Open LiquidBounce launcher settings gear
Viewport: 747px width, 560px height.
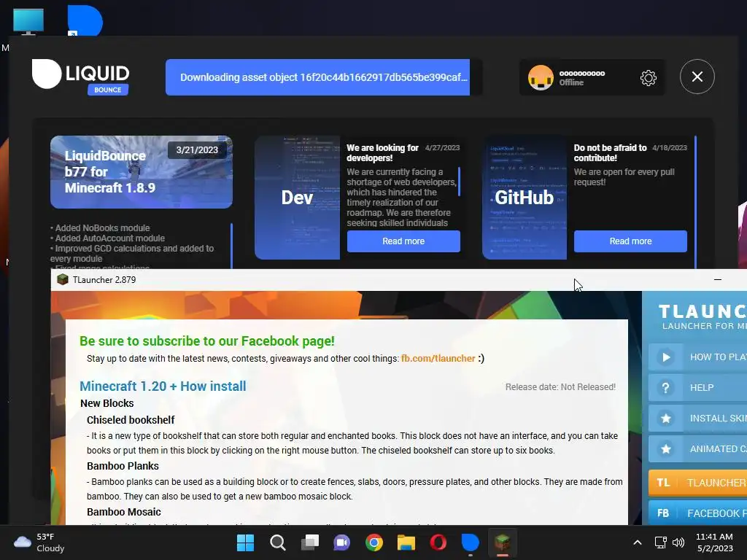648,77
